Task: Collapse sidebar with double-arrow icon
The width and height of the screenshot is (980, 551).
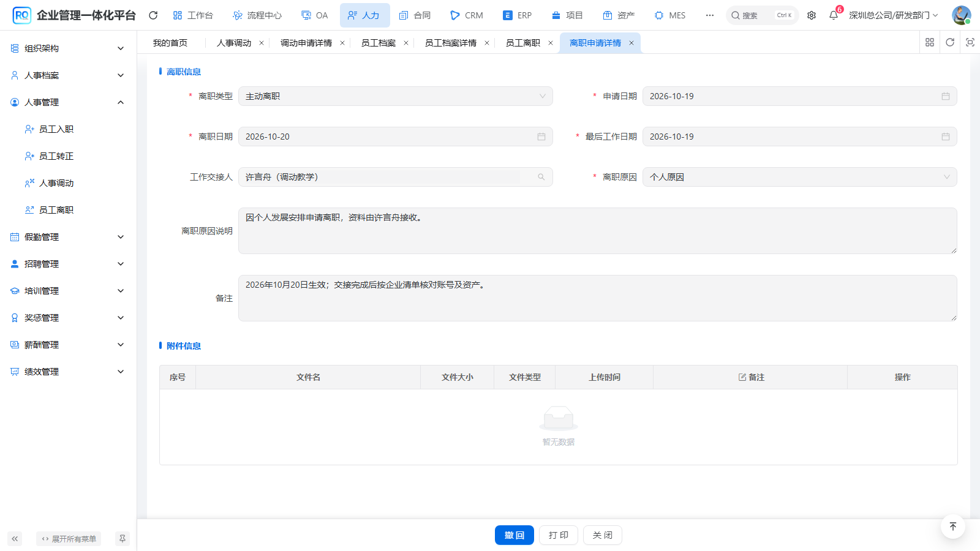Action: (15, 539)
